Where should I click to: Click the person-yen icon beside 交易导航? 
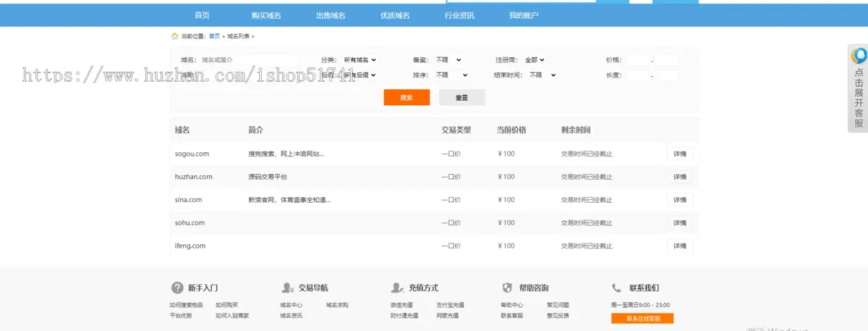(x=288, y=288)
